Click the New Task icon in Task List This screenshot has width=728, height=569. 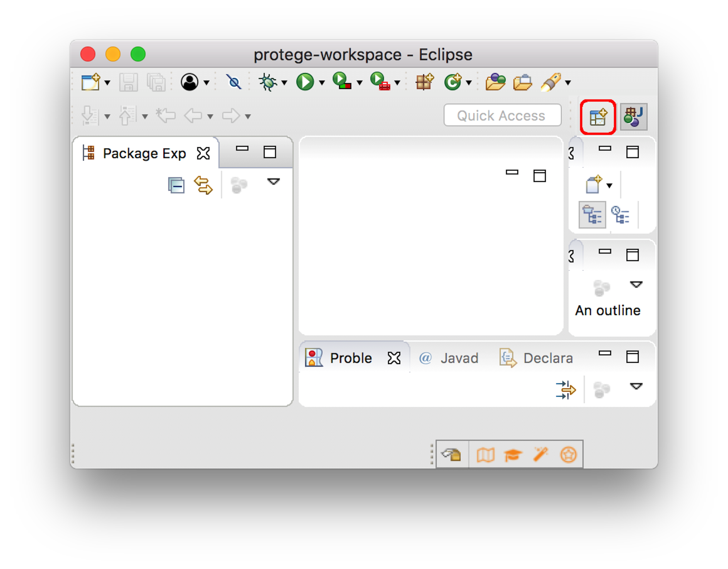pos(594,184)
